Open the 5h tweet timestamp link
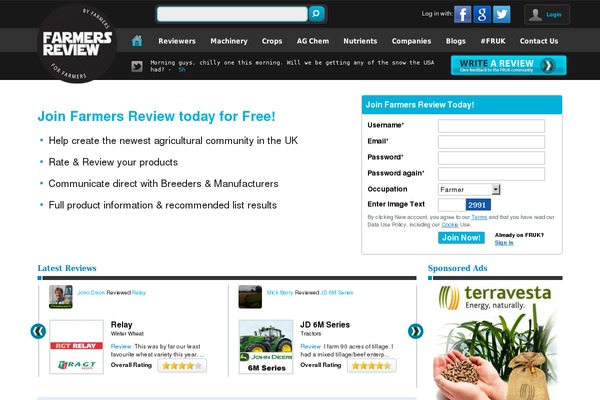Screen dimensions: 600x400 coord(182,70)
